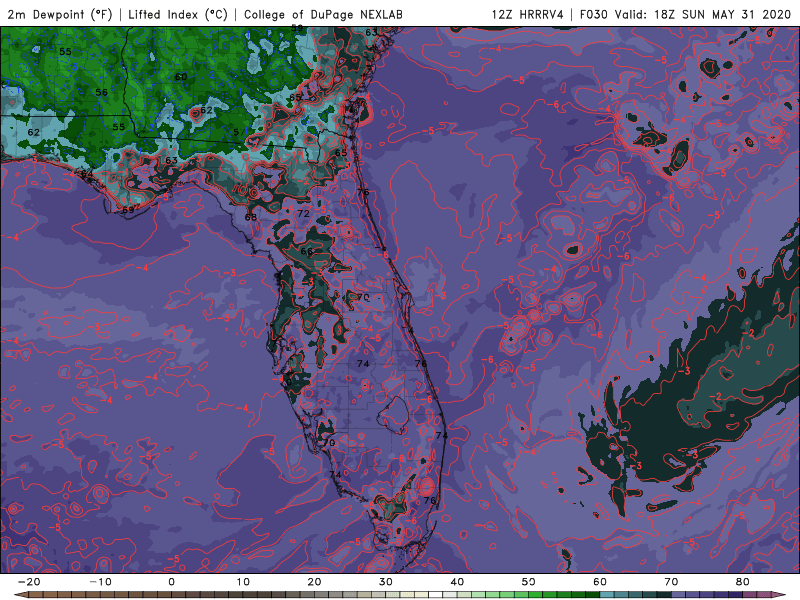Click the '-20' color scale label
800x600 pixels.
[x=29, y=582]
